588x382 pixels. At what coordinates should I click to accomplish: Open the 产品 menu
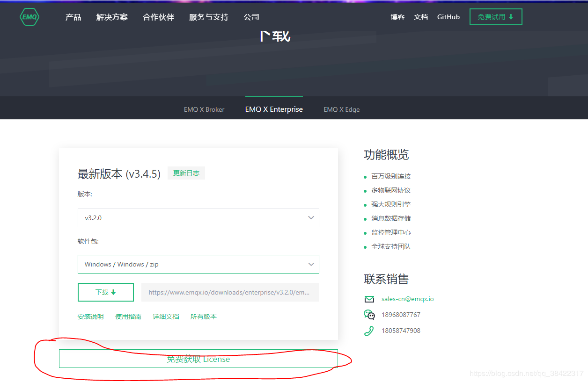73,17
